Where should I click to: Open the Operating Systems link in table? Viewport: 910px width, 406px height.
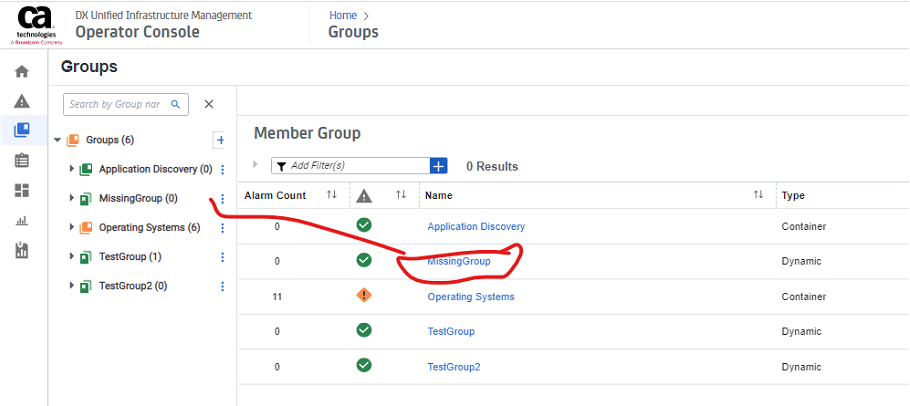tap(471, 297)
